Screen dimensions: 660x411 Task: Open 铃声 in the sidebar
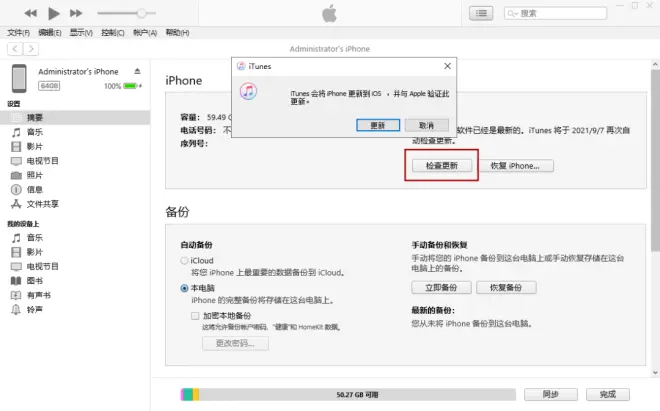point(35,310)
